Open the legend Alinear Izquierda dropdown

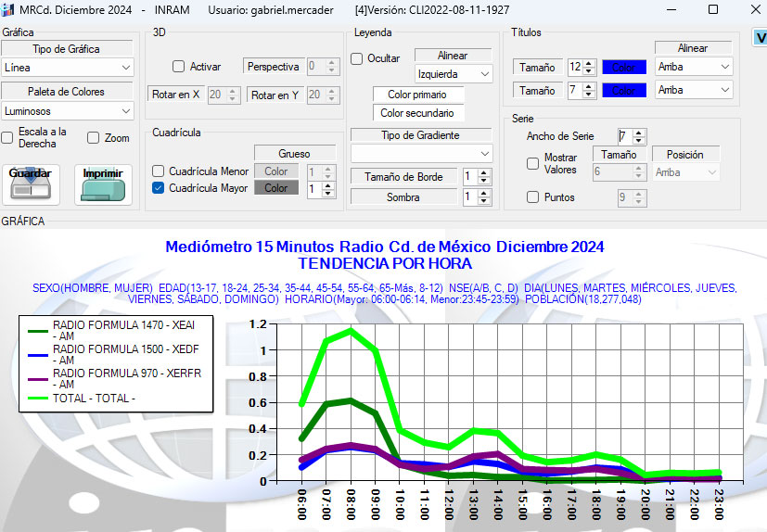454,74
